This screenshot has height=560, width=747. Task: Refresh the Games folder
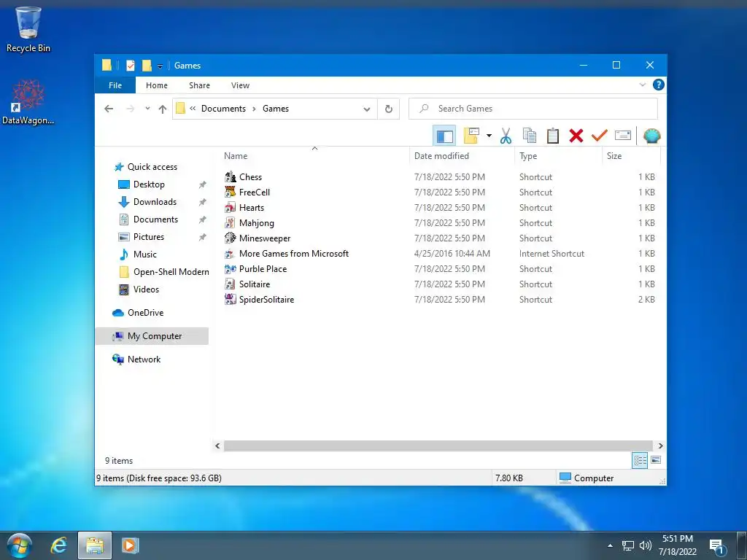coord(389,109)
